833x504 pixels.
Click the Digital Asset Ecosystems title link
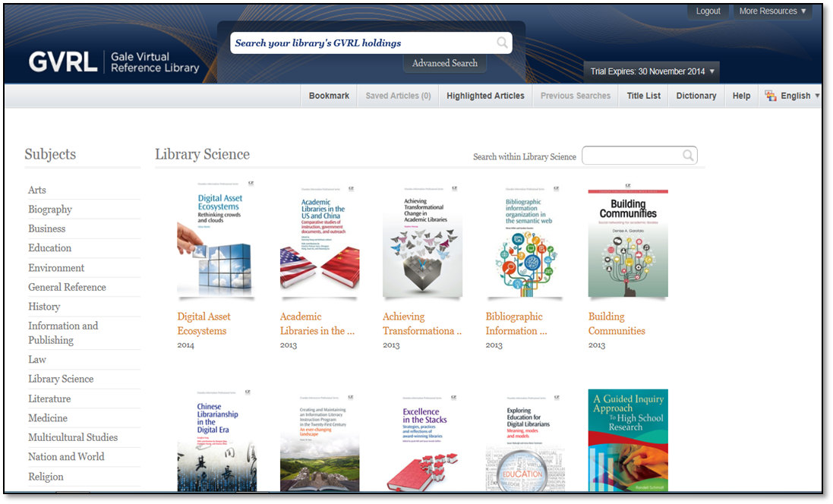(x=204, y=323)
